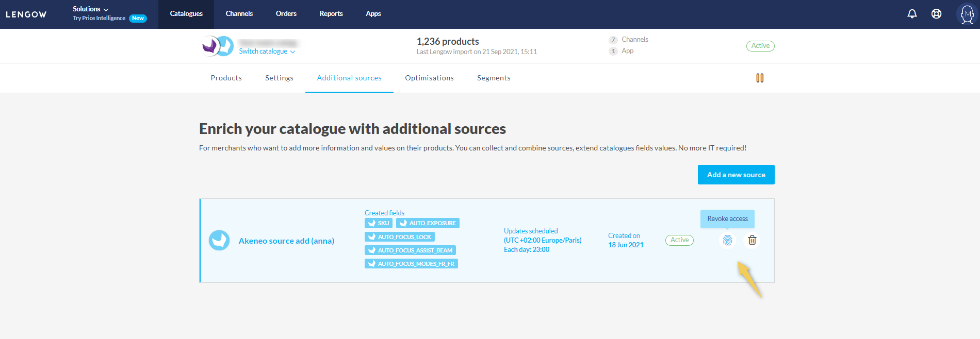Expand the Solutions dropdown
Image resolution: width=980 pixels, height=339 pixels.
point(90,9)
